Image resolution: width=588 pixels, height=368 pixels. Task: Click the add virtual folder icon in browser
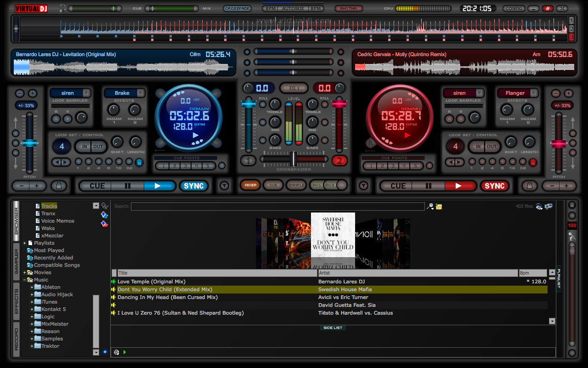pos(105,206)
